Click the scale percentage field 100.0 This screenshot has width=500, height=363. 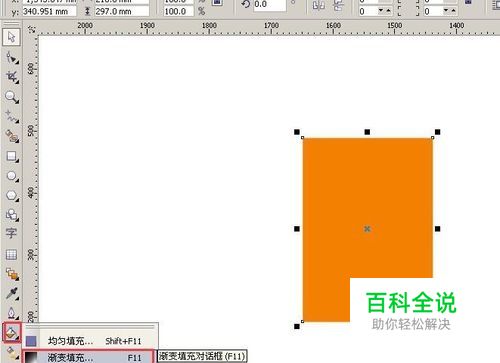pos(178,11)
